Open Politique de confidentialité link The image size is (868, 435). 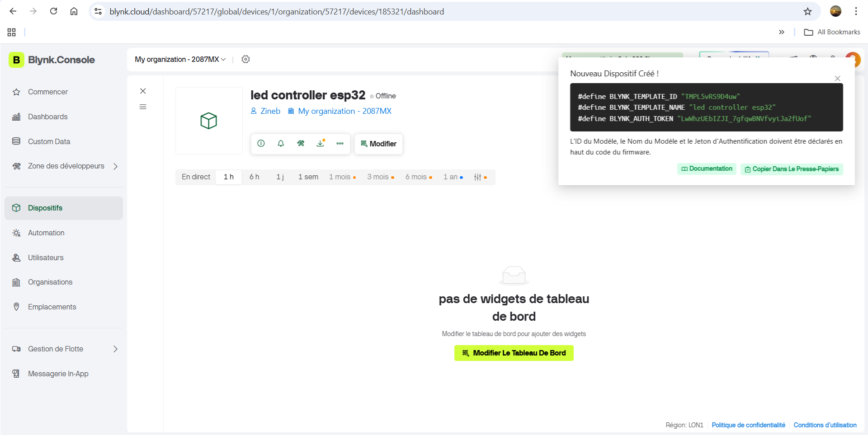(x=748, y=425)
